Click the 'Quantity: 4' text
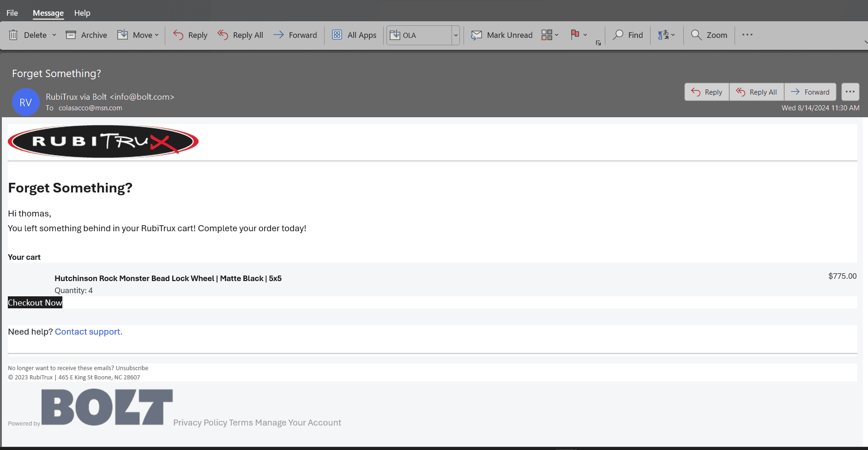 click(74, 290)
